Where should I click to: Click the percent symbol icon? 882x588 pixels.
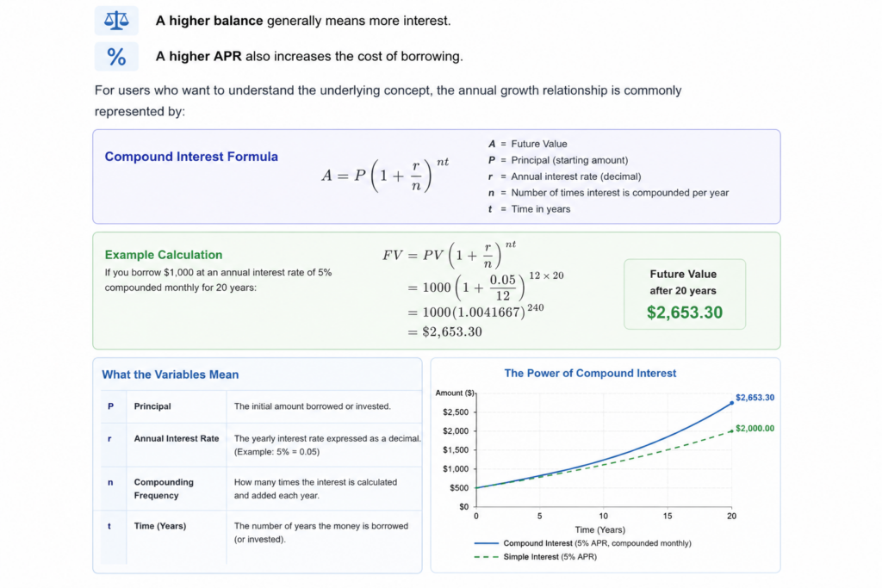click(x=116, y=57)
